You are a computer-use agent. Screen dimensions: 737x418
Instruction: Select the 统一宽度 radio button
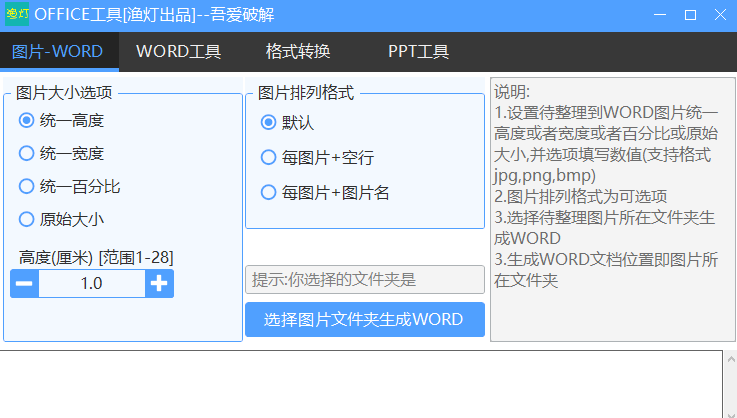(26, 153)
